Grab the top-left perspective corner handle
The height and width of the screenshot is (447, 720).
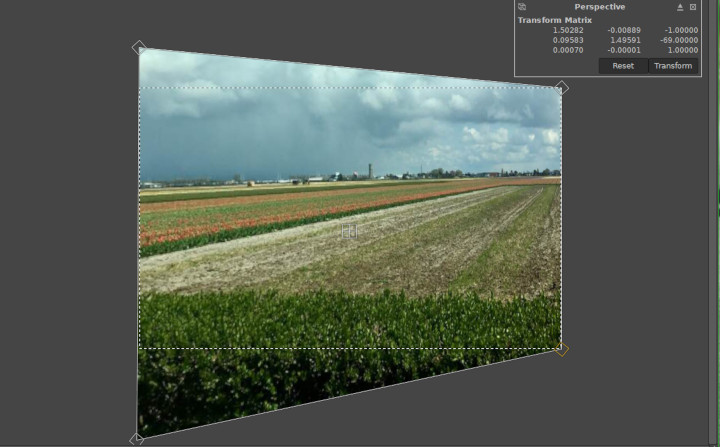[139, 47]
